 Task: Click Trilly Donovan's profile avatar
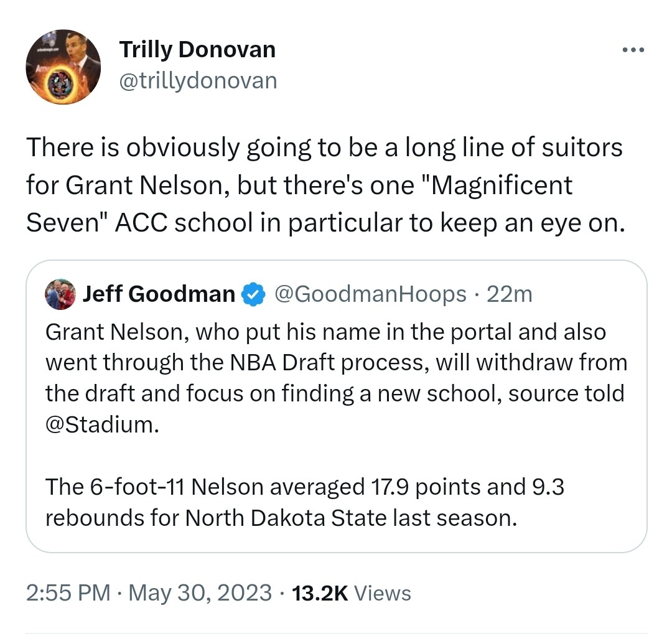point(63,67)
